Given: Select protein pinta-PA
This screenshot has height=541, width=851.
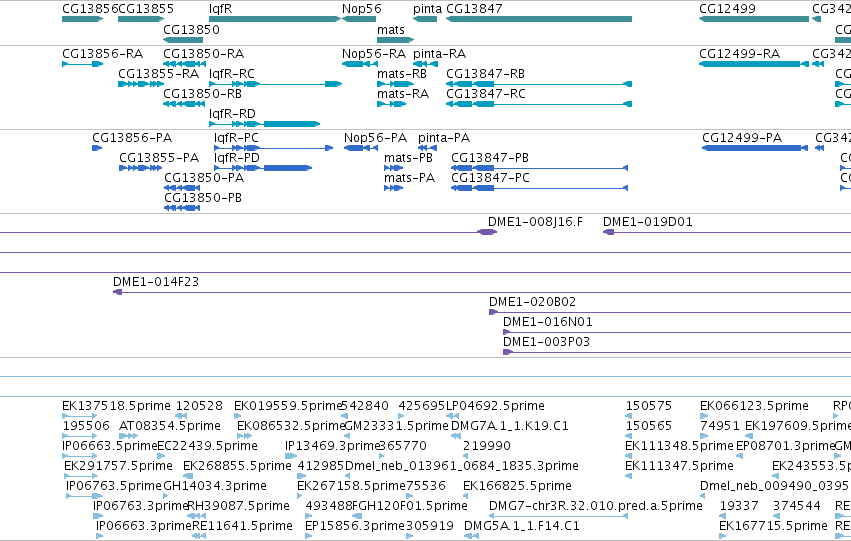Looking at the screenshot, I should click(x=428, y=148).
